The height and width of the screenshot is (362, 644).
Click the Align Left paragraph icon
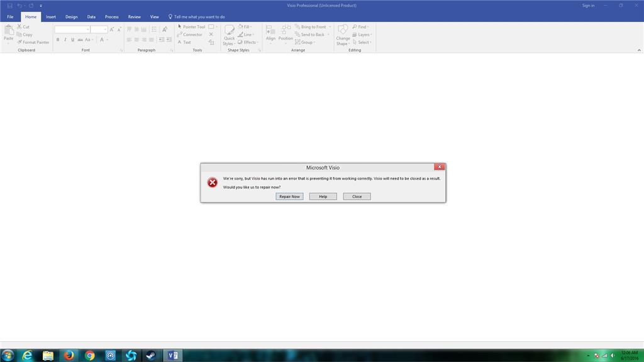(x=129, y=40)
